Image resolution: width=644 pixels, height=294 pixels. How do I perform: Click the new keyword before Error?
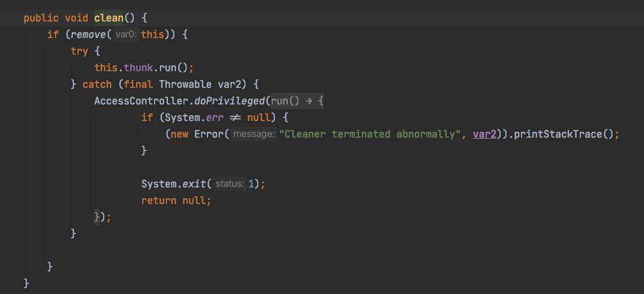click(x=179, y=134)
